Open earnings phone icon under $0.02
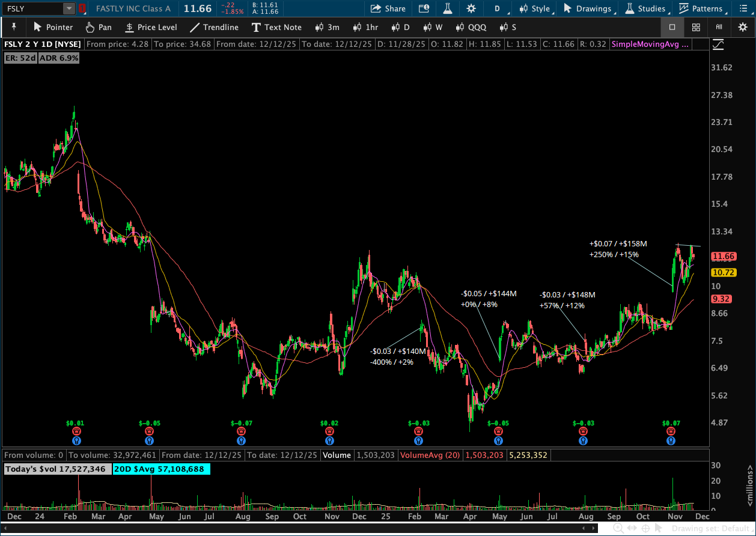The image size is (756, 536). pos(329,431)
